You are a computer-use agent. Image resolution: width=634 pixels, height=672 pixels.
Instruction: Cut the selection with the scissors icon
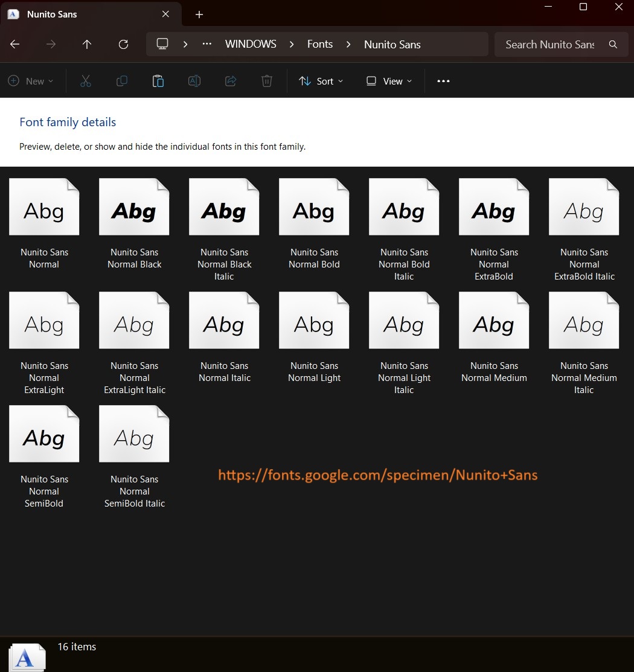point(85,80)
